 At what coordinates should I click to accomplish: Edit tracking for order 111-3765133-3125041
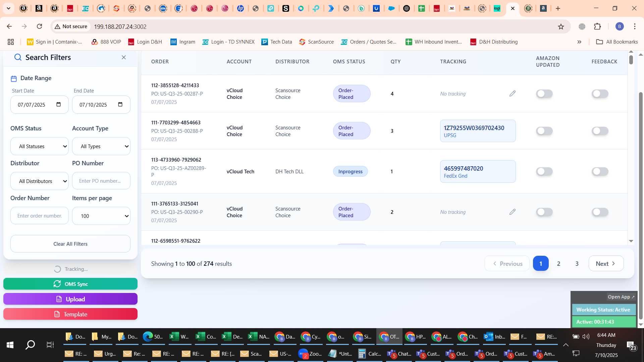pos(513,212)
